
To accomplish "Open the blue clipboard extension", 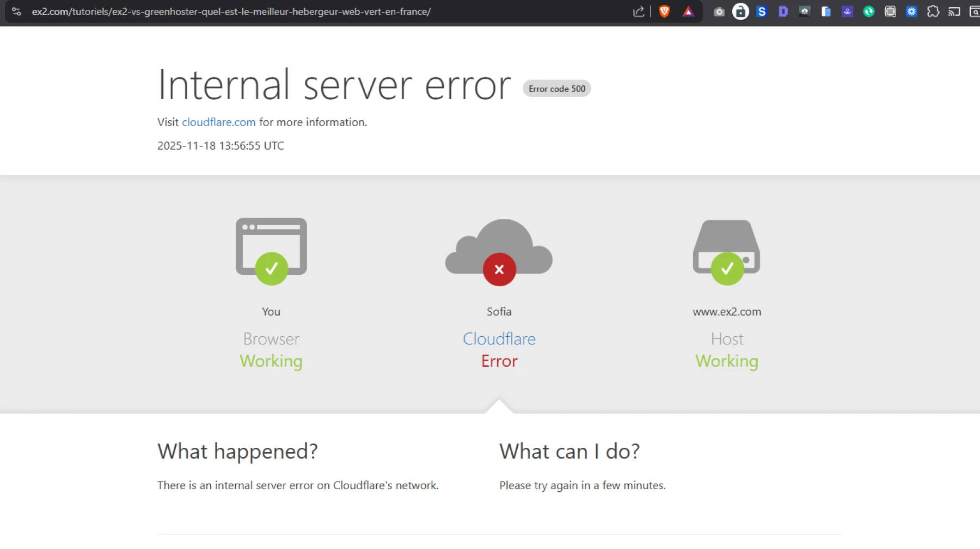I will pos(826,11).
